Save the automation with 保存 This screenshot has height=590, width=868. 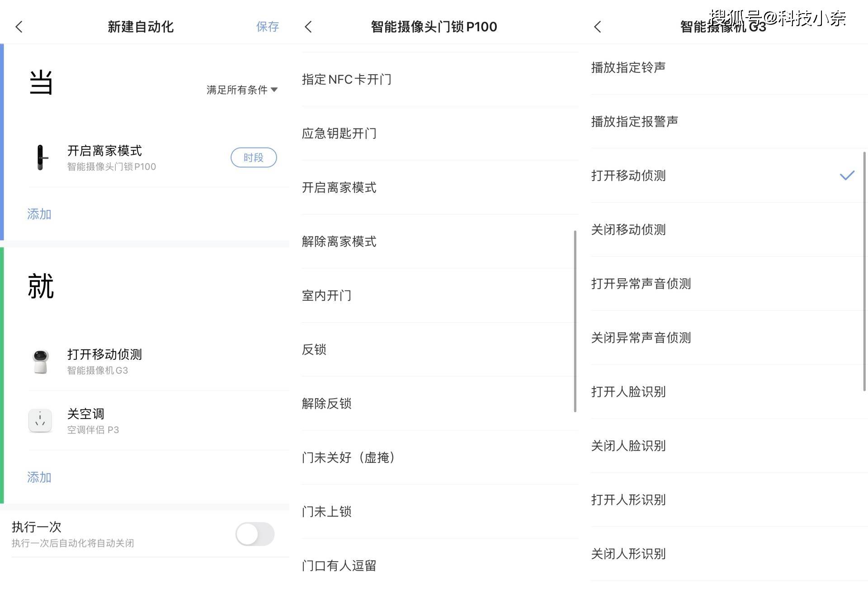tap(268, 27)
